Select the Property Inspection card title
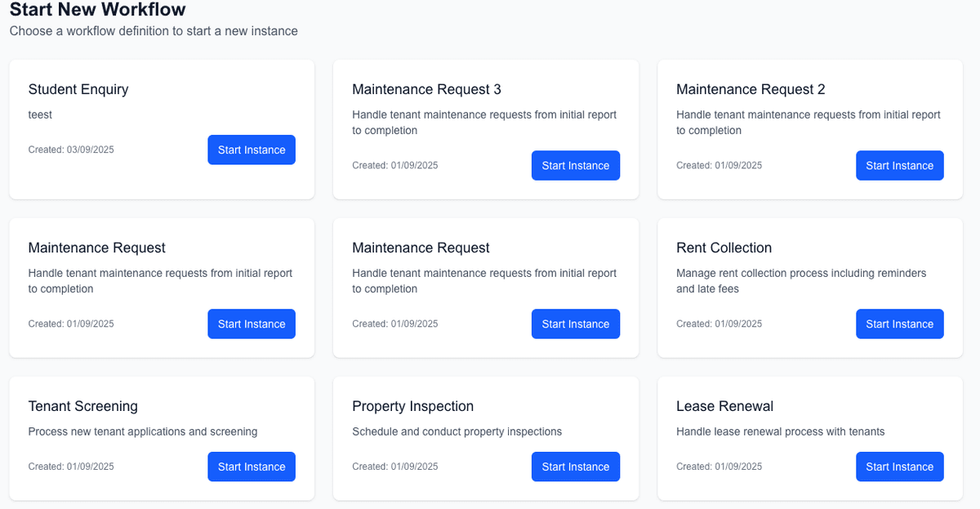 coord(412,407)
